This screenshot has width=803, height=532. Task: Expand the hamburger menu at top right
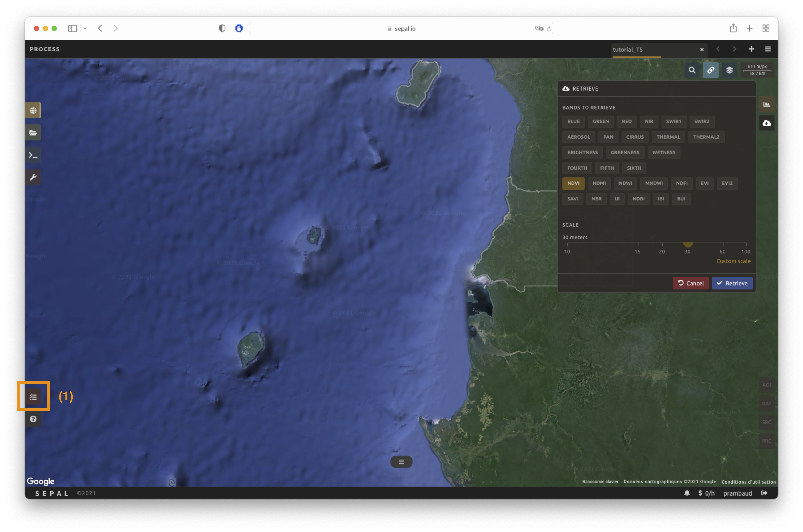click(768, 49)
